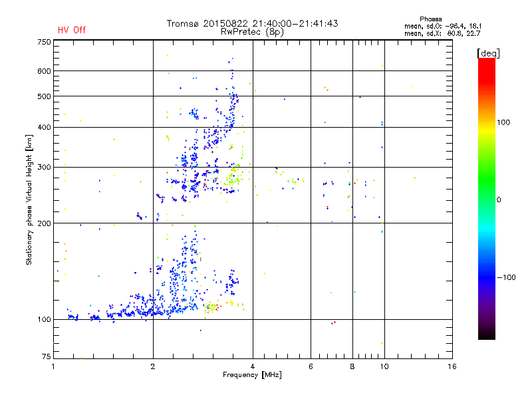Click the red 'HV Off' label
Screen dimensions: 532x399
pos(72,30)
